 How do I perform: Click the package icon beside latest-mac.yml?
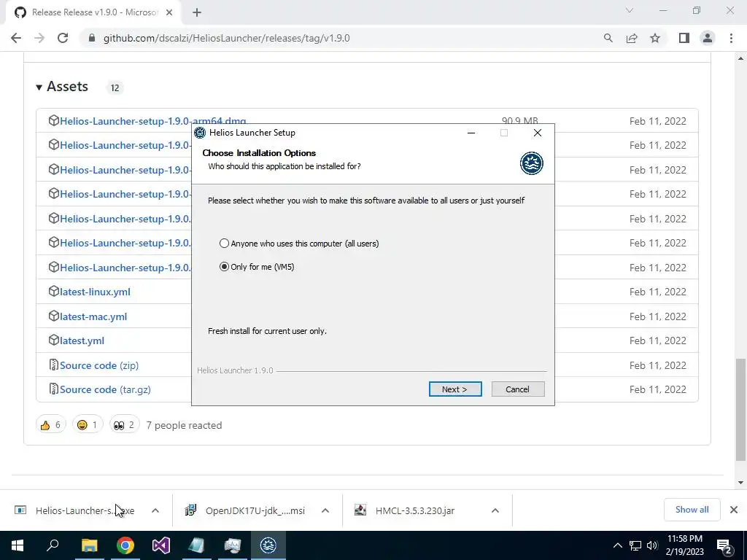pyautogui.click(x=53, y=316)
